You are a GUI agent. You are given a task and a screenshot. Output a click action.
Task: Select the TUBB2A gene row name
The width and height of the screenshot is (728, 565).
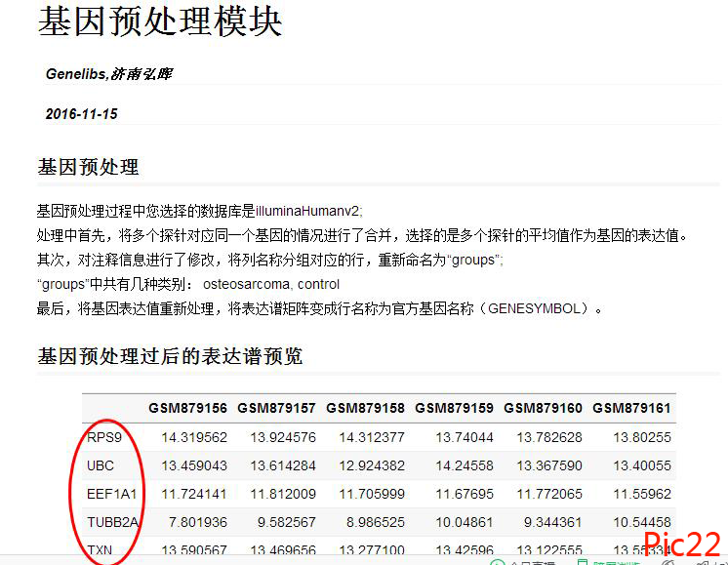113,522
